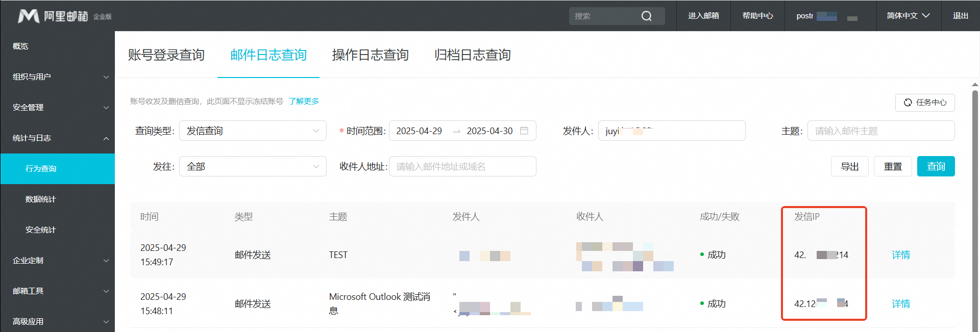980x332 pixels.
Task: Collapse the 统计与日志 menu
Action: (57, 138)
